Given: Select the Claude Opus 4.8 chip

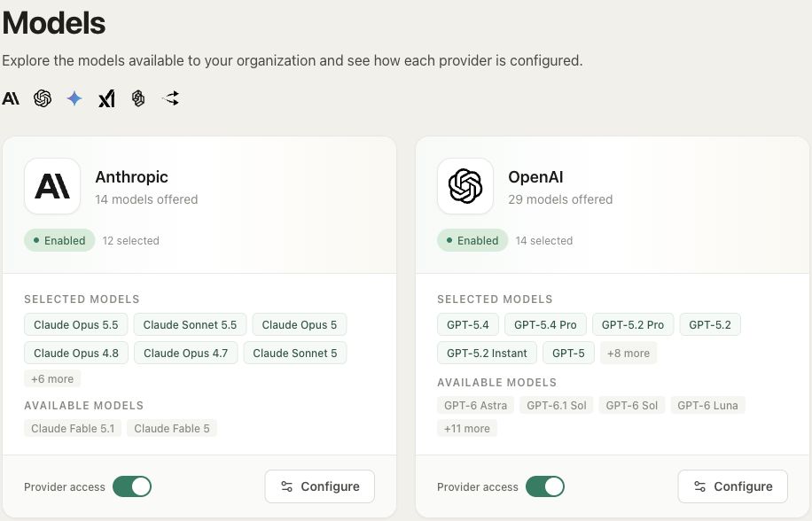Looking at the screenshot, I should tap(76, 353).
